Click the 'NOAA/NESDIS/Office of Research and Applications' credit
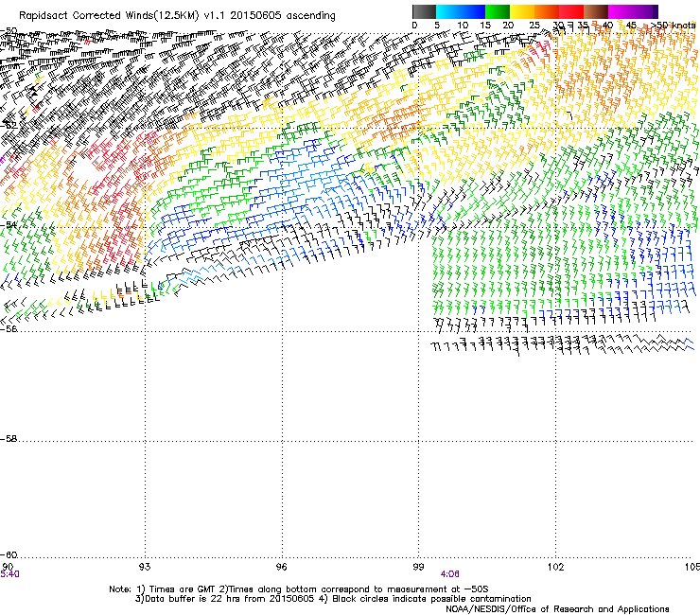Viewport: 700px width, 615px height. pos(557,609)
